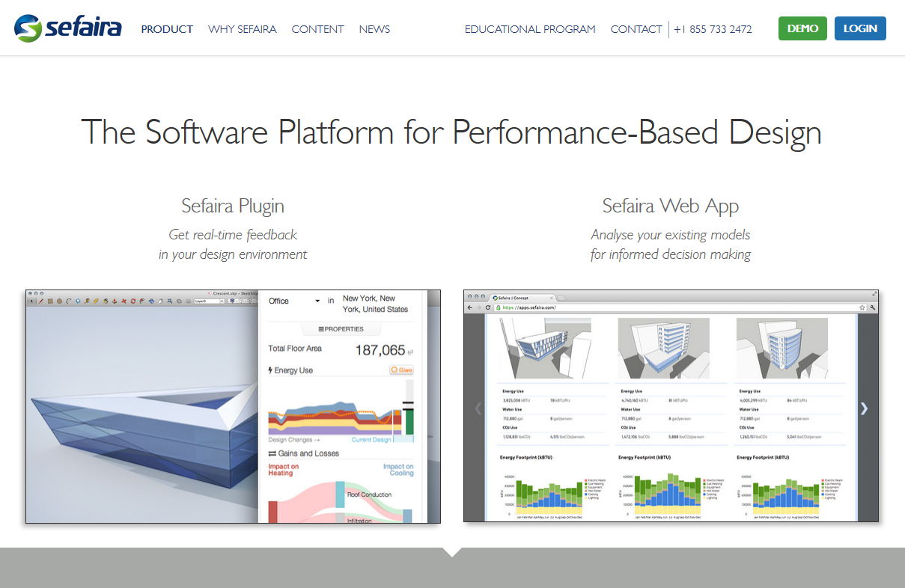Open the PRODUCT menu

click(x=167, y=29)
